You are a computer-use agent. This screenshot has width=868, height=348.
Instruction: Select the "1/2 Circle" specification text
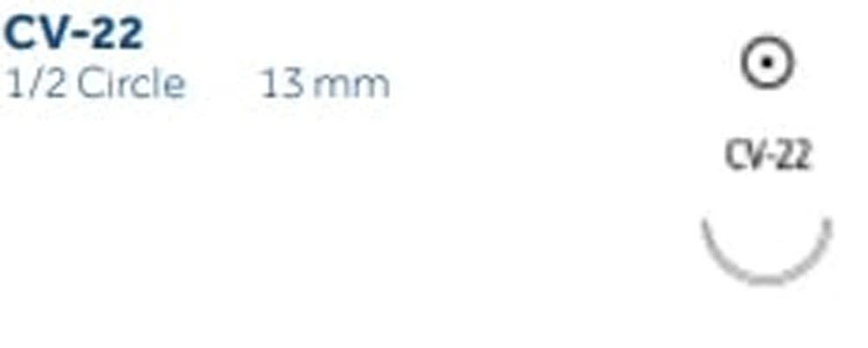(x=94, y=84)
